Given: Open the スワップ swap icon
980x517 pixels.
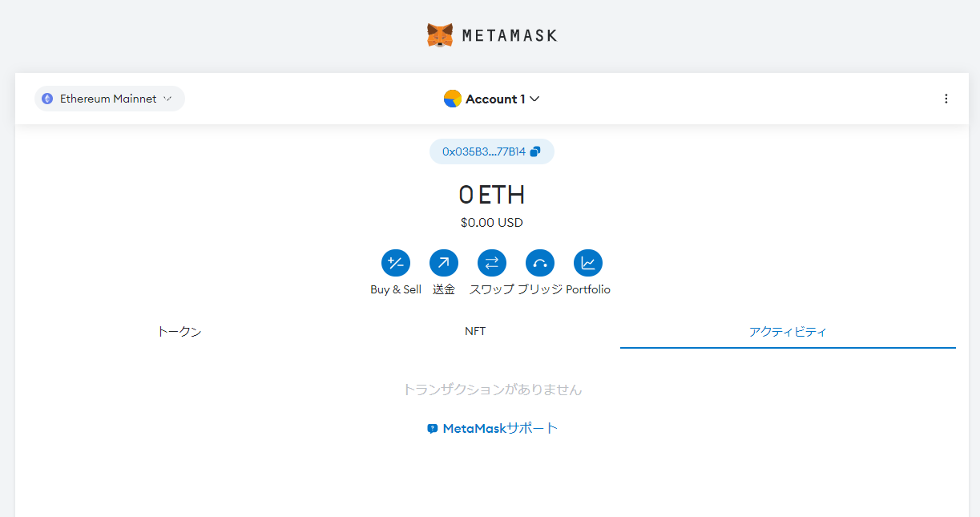Looking at the screenshot, I should pyautogui.click(x=492, y=263).
